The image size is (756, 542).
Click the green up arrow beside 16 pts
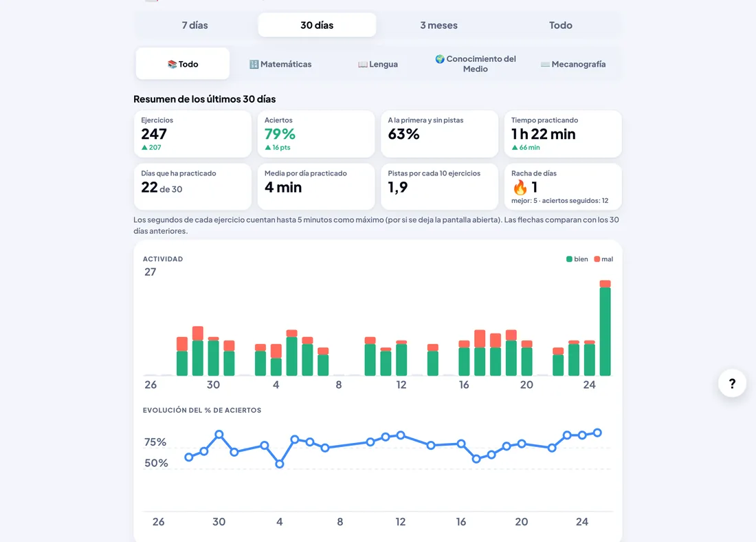click(x=267, y=148)
